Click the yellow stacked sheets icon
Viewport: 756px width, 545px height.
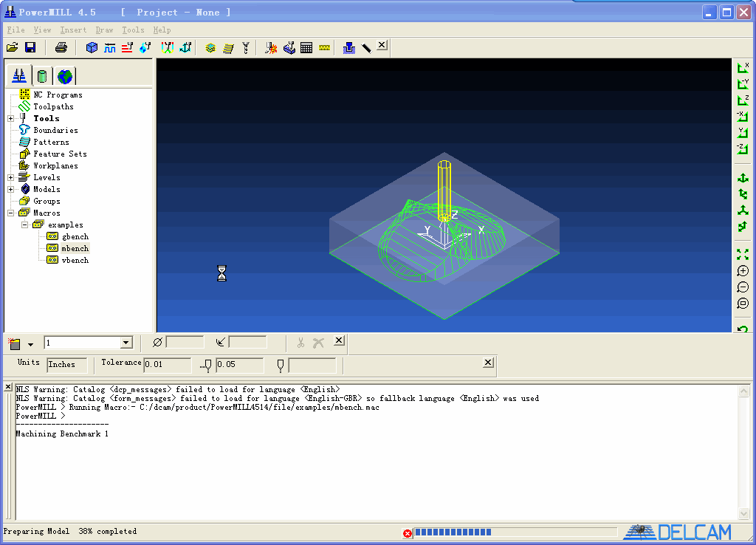[x=229, y=47]
